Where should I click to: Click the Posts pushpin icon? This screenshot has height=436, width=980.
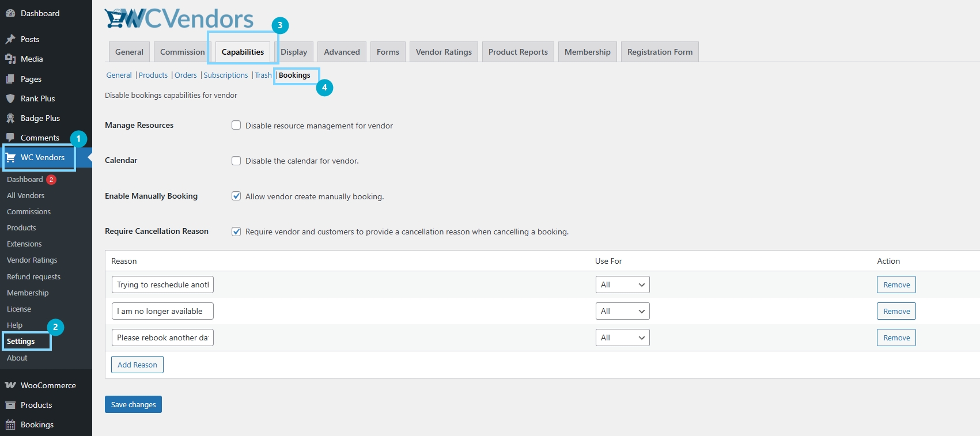(x=10, y=39)
